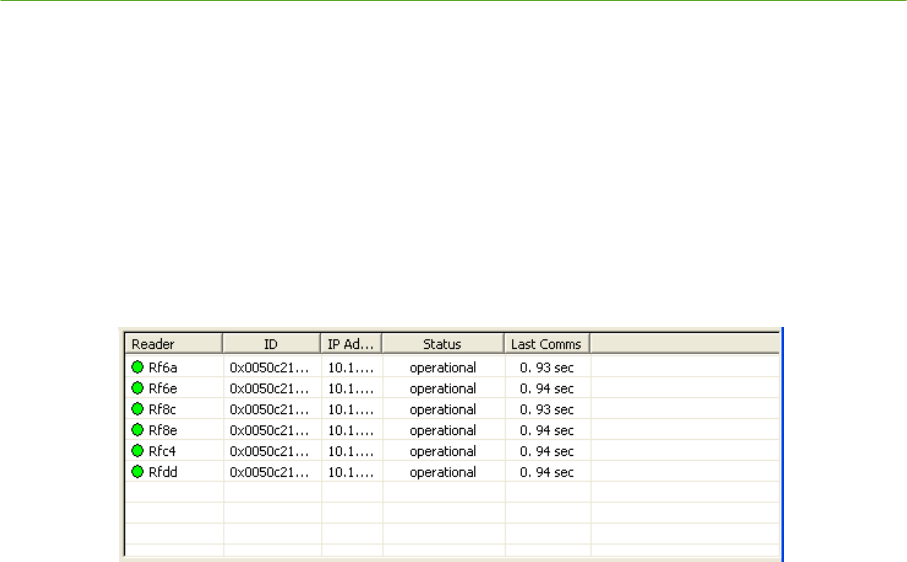The width and height of the screenshot is (907, 562).
Task: Select reader Rf6e
Action: point(163,389)
